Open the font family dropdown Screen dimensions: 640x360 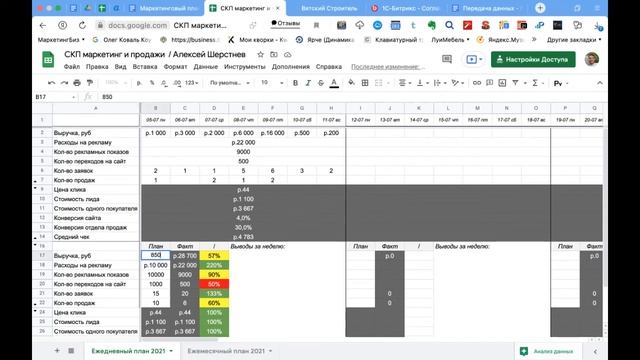click(x=229, y=83)
